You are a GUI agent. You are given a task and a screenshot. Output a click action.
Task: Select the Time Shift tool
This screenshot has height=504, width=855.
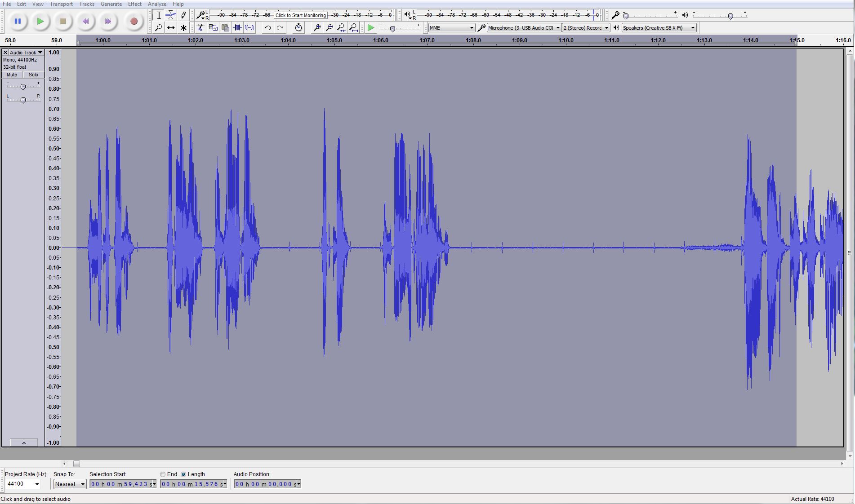[x=171, y=28]
